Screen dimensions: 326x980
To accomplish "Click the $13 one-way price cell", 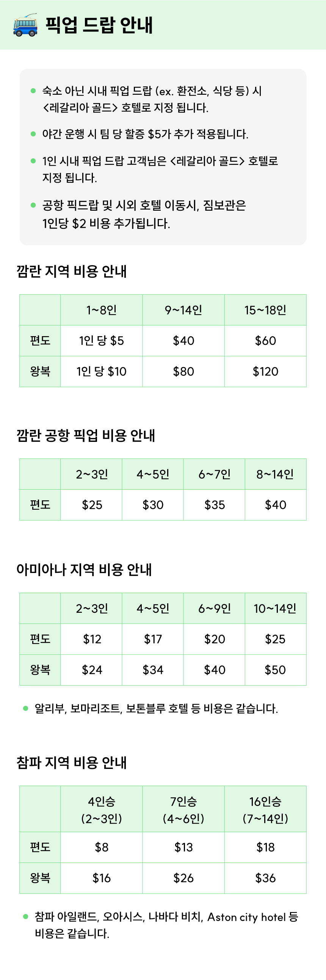I will (183, 847).
